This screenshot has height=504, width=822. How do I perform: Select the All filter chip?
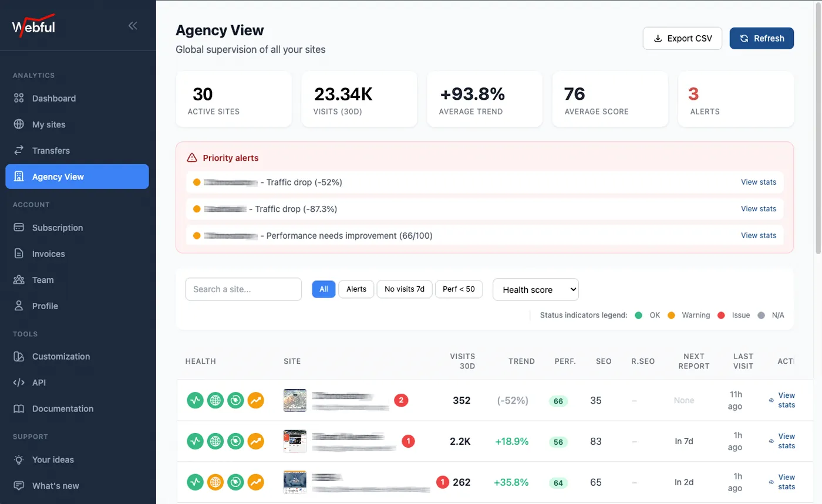click(324, 289)
